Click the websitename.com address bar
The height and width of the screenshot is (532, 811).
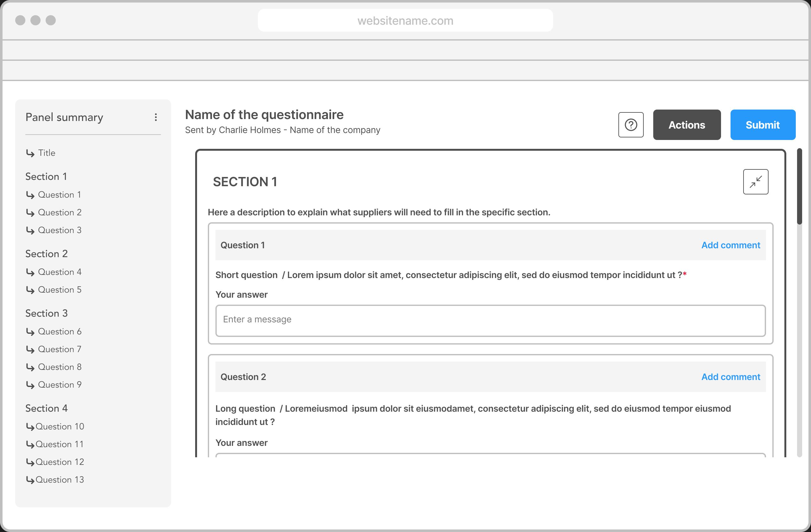[x=405, y=21]
